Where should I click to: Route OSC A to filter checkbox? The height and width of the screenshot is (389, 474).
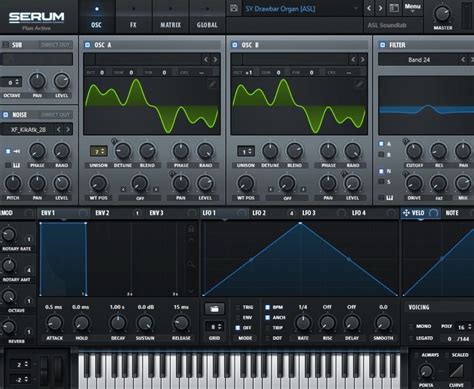(x=381, y=144)
